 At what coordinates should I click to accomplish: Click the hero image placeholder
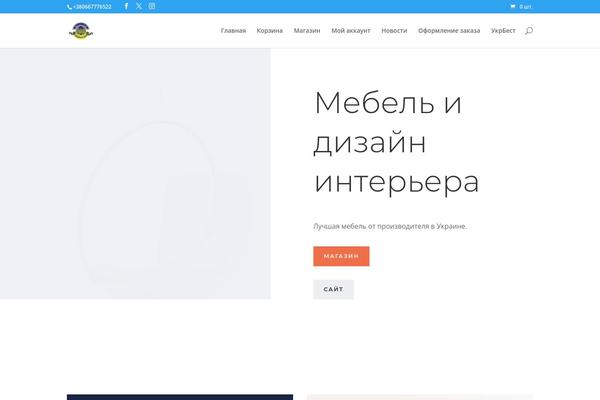[135, 174]
